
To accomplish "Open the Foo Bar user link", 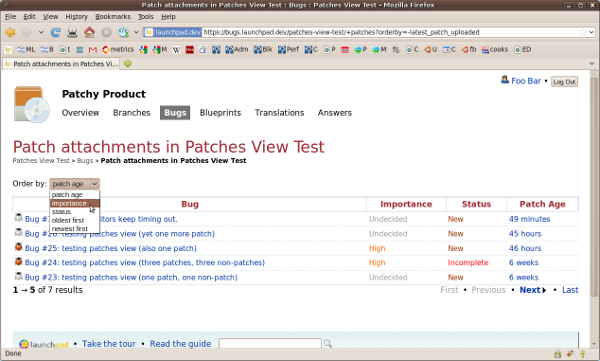I will pos(526,81).
